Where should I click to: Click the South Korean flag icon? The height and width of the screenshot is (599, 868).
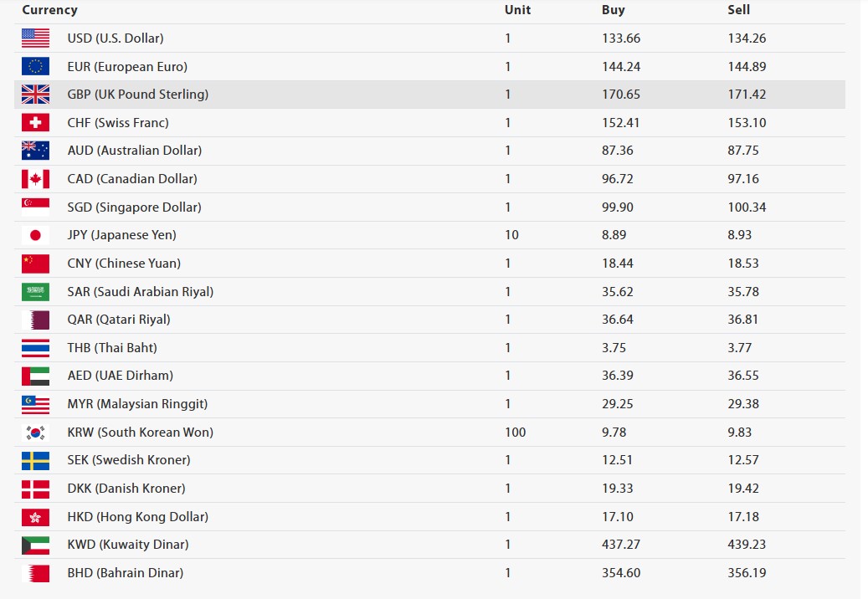(x=35, y=432)
